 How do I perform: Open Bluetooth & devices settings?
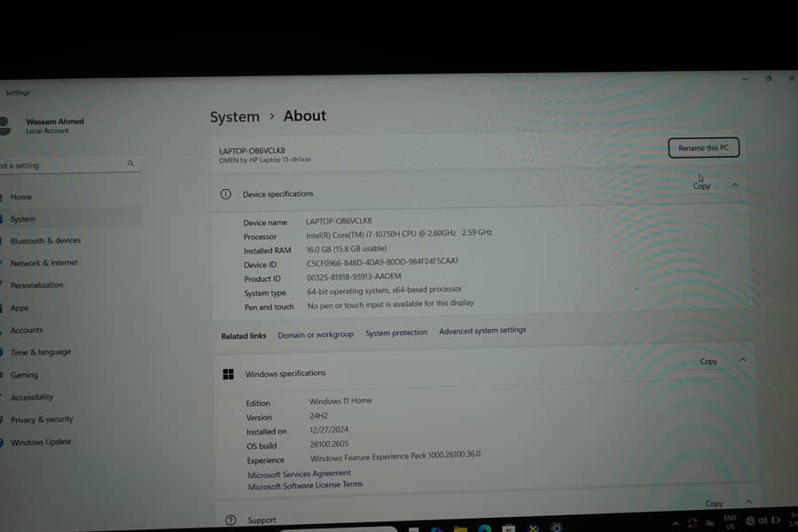point(45,240)
